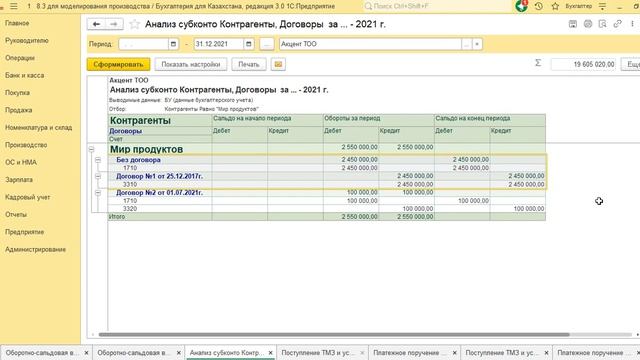Collapse the Без договора group
Image resolution: width=640 pixels, height=360 pixels.
click(x=98, y=160)
